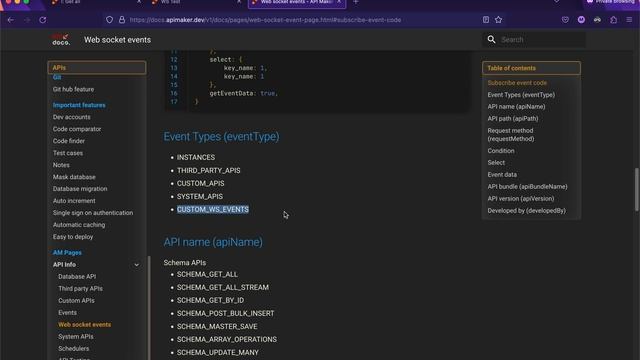Image resolution: width=640 pixels, height=360 pixels.
Task: Close the Web socket events tab
Action: click(x=339, y=2)
